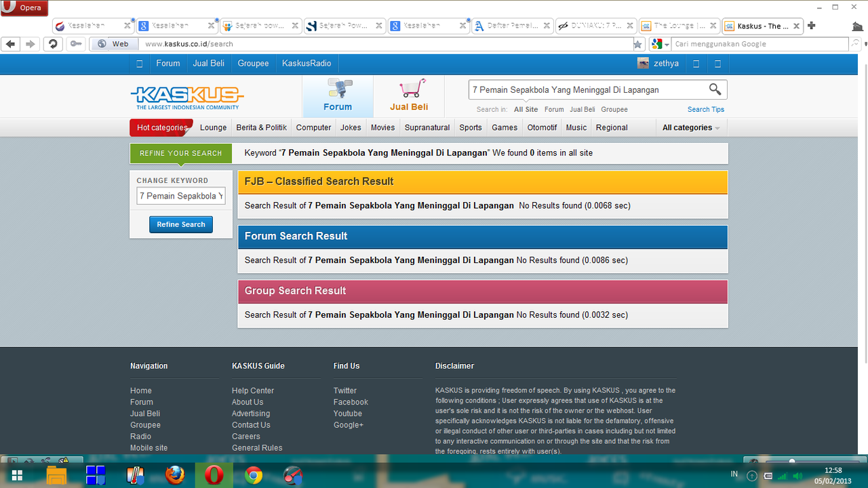Open Windows Start button on taskbar
This screenshot has width=868, height=488.
click(17, 475)
